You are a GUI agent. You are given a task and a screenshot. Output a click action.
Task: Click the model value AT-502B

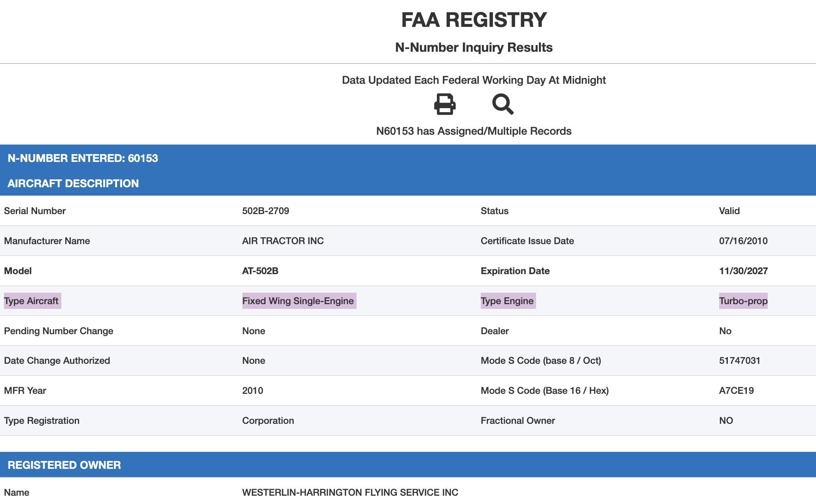click(260, 271)
